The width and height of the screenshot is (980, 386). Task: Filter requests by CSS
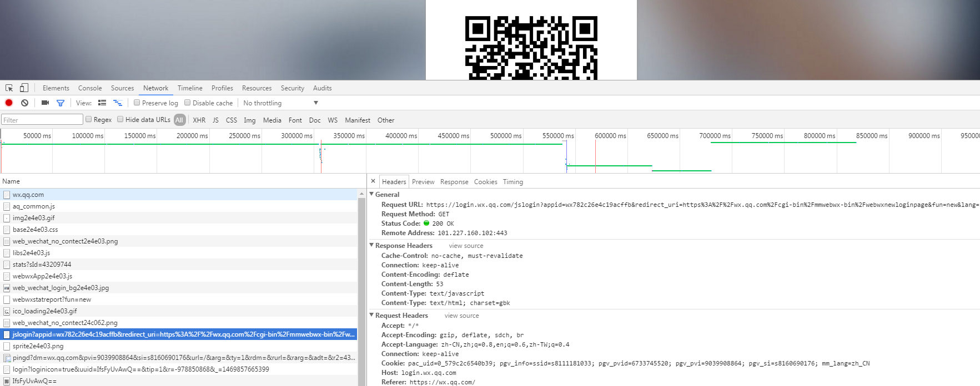pyautogui.click(x=232, y=120)
